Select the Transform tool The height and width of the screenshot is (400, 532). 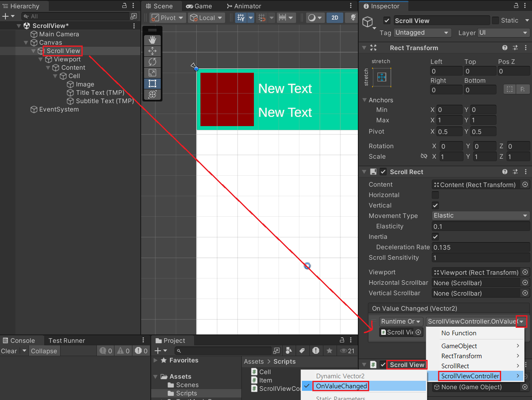click(152, 94)
